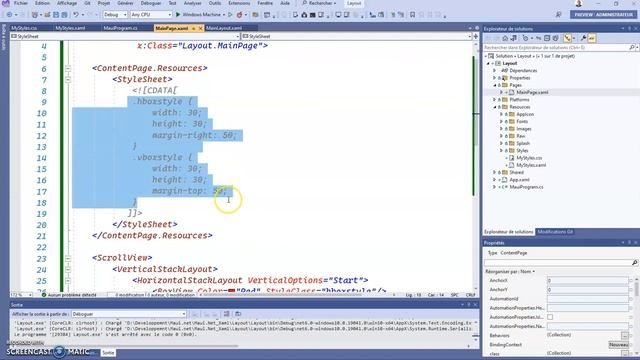This screenshot has height=360, width=640.
Task: Click the Undo toolbar icon
Action: [76, 15]
